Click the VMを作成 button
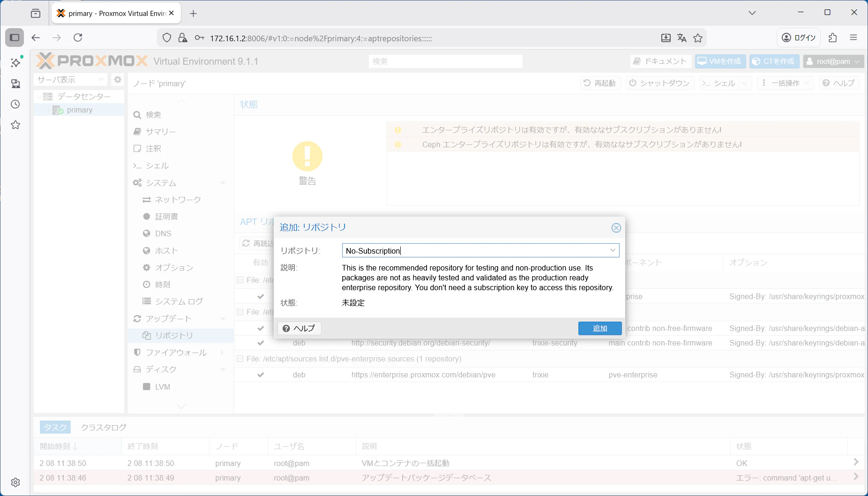 pos(719,61)
